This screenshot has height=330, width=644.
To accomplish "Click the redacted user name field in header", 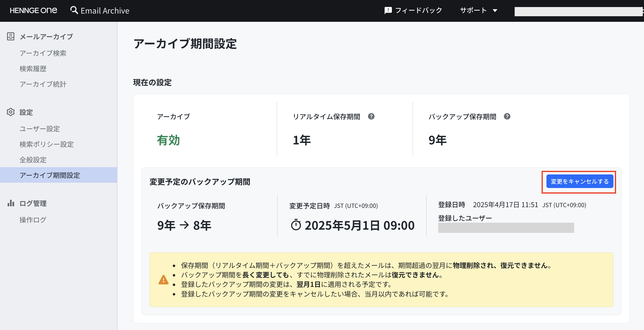I will pos(578,11).
